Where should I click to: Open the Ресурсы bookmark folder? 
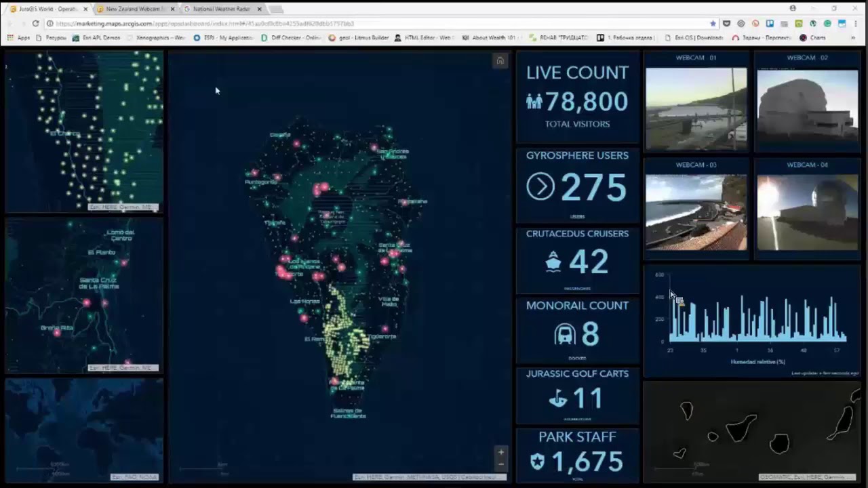click(50, 38)
